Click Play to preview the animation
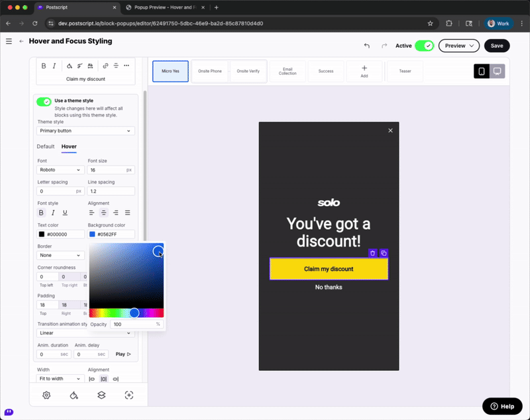The width and height of the screenshot is (530, 420). (123, 354)
